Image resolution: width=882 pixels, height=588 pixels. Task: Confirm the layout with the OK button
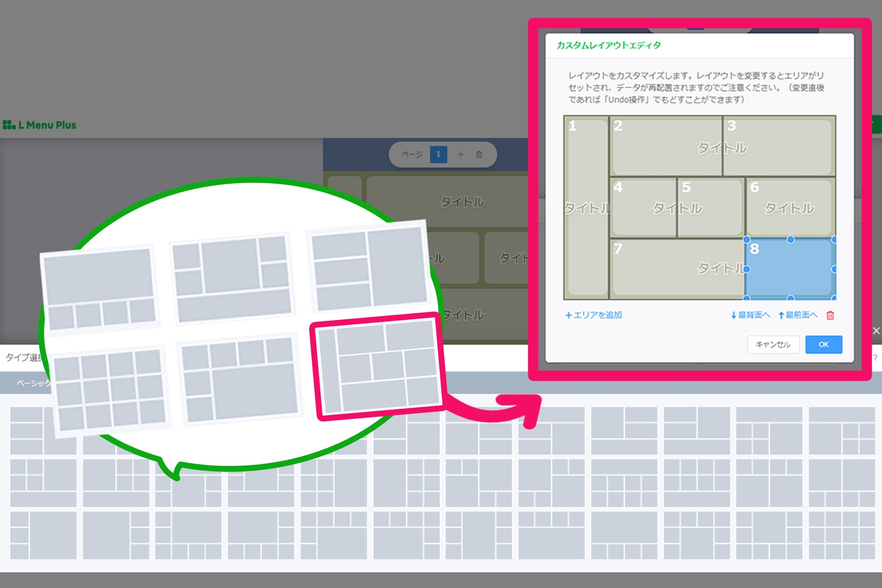pyautogui.click(x=824, y=344)
